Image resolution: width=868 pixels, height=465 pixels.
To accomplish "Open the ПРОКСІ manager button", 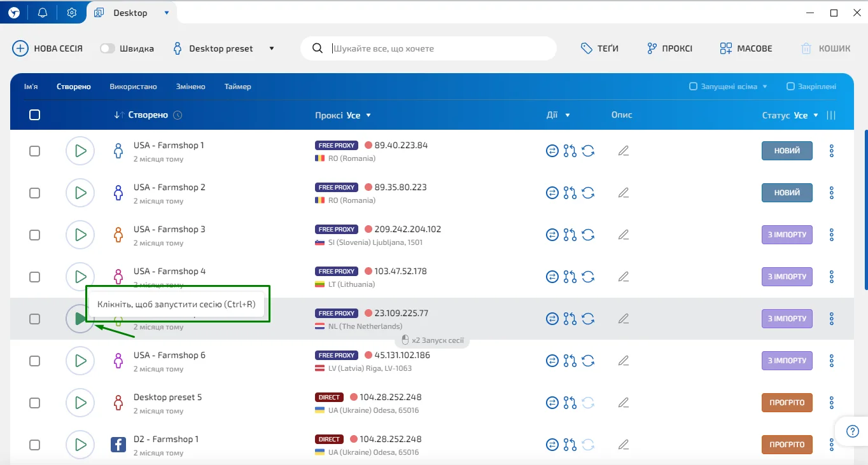I will pyautogui.click(x=669, y=48).
